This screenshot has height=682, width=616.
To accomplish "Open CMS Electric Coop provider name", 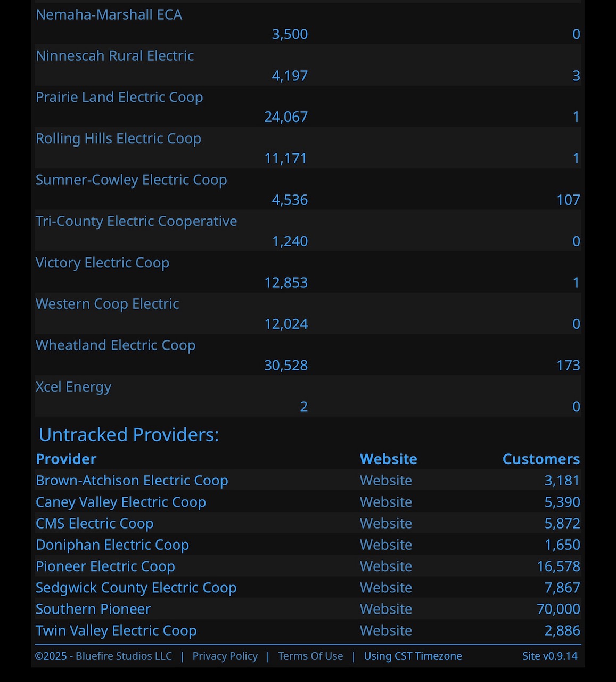I will 95,524.
